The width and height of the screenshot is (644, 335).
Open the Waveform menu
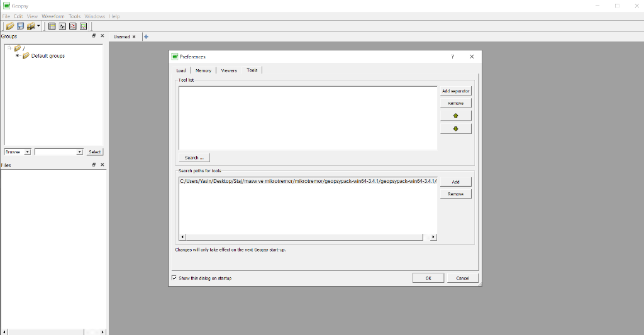[x=53, y=16]
